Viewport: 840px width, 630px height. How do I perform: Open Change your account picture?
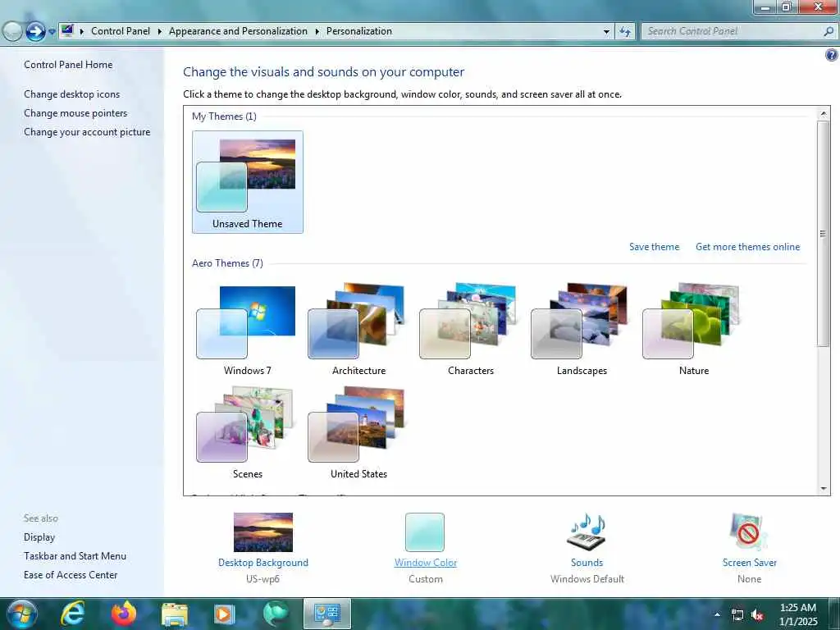87,132
